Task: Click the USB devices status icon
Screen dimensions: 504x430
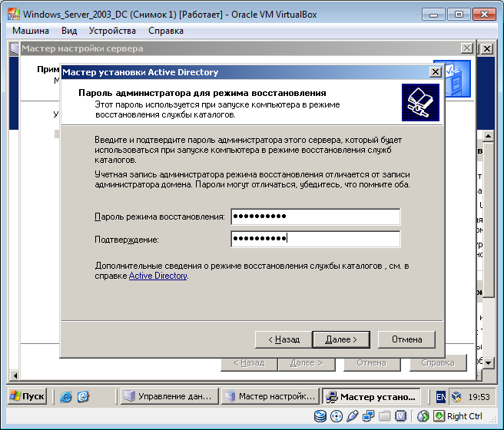Action: 353,416
